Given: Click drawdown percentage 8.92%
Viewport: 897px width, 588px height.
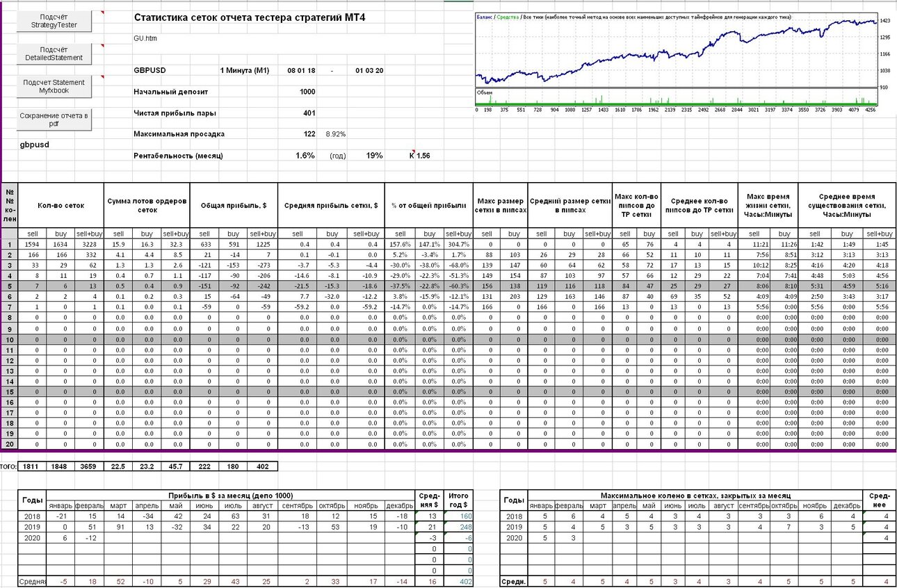Looking at the screenshot, I should click(336, 134).
